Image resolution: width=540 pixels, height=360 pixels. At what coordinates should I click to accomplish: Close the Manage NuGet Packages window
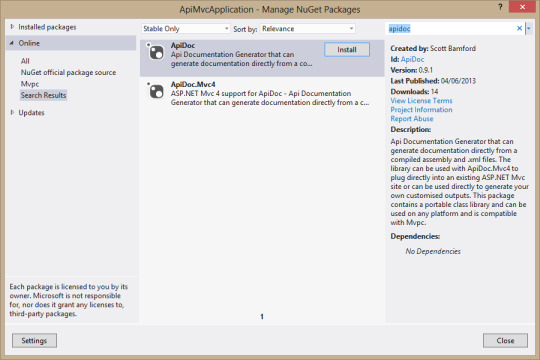[522, 7]
